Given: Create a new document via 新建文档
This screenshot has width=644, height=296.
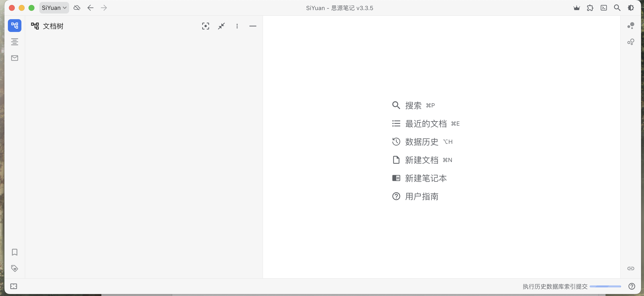Looking at the screenshot, I should pyautogui.click(x=422, y=160).
